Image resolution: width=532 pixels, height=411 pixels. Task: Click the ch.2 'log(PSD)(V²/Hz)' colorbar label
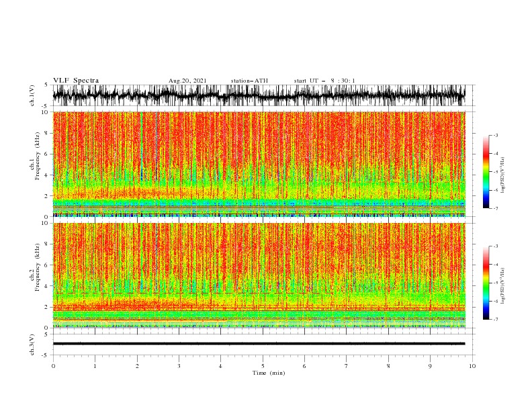click(502, 286)
